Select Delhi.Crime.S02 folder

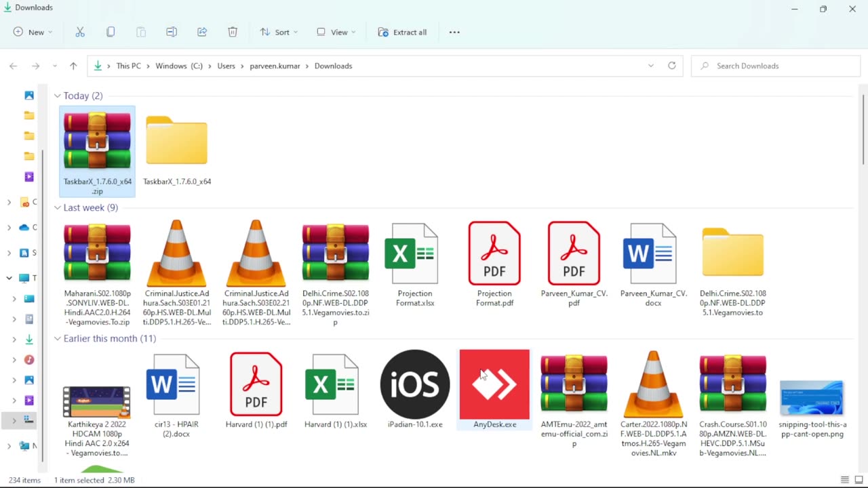732,253
